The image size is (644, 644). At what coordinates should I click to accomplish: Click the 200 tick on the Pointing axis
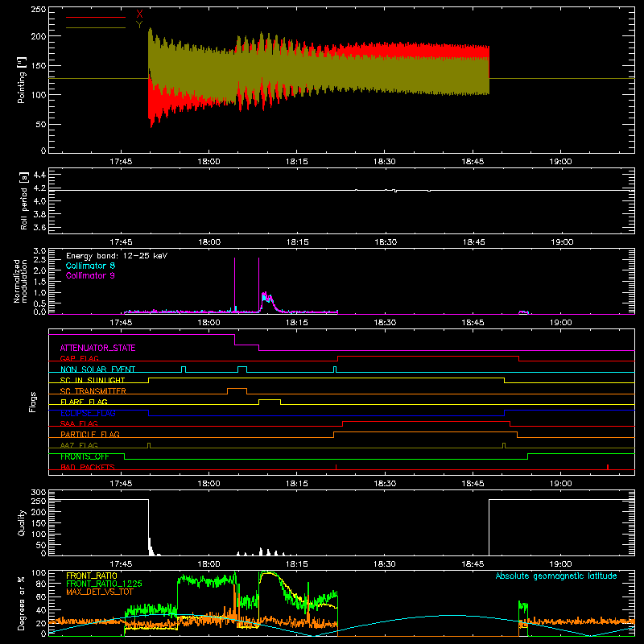[39, 36]
